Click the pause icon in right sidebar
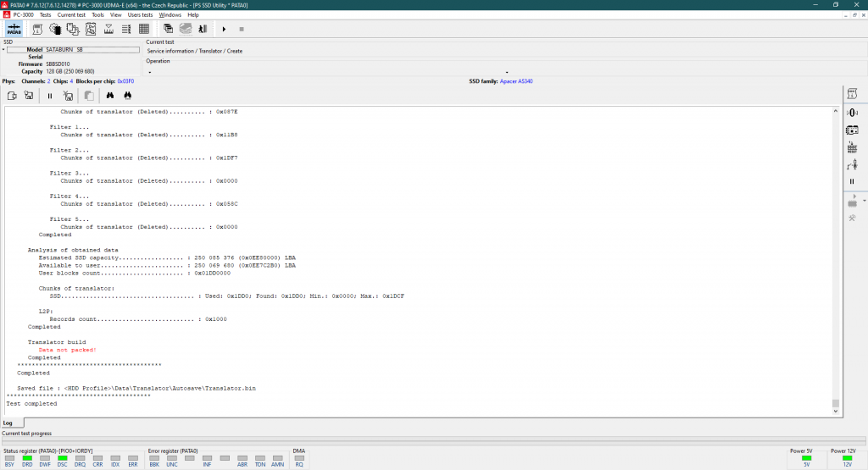The image size is (868, 470). coord(852,181)
